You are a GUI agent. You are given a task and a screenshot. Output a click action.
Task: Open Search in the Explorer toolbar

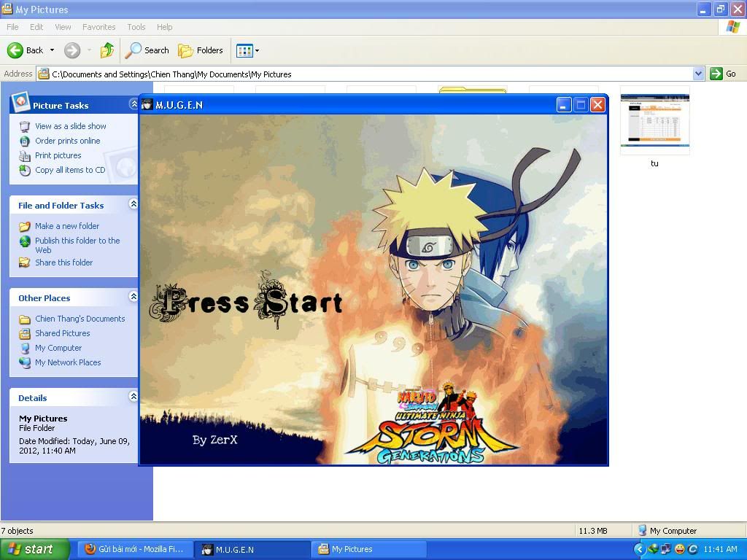coord(147,50)
